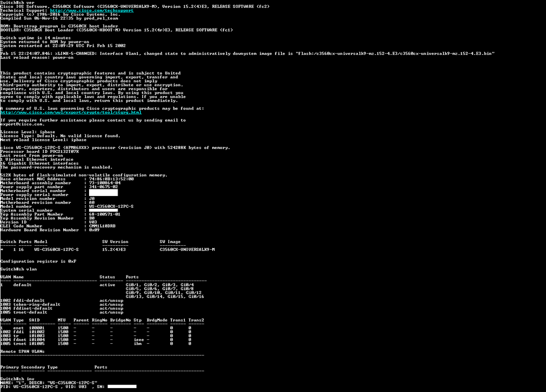Select the 'License Level: ipbase' line
The width and height of the screenshot is (546, 392).
tap(28, 132)
